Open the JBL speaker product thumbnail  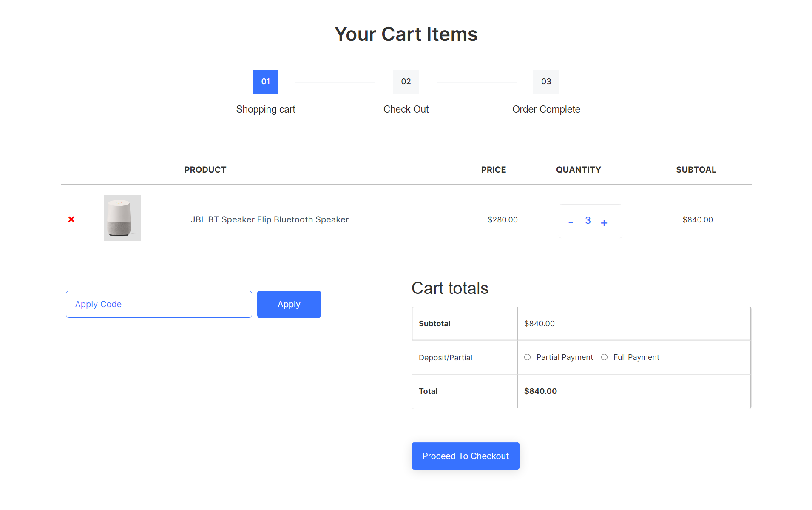(x=122, y=218)
